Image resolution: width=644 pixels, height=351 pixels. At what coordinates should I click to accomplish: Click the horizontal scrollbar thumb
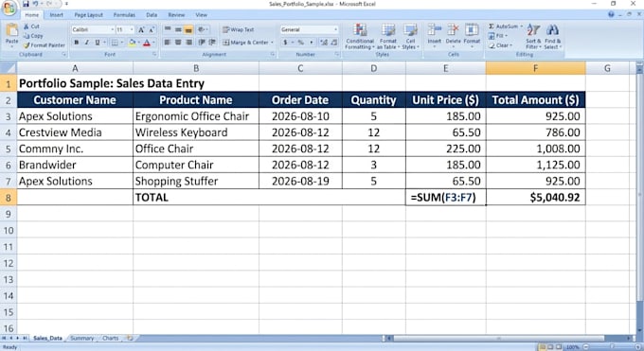pyautogui.click(x=499, y=339)
